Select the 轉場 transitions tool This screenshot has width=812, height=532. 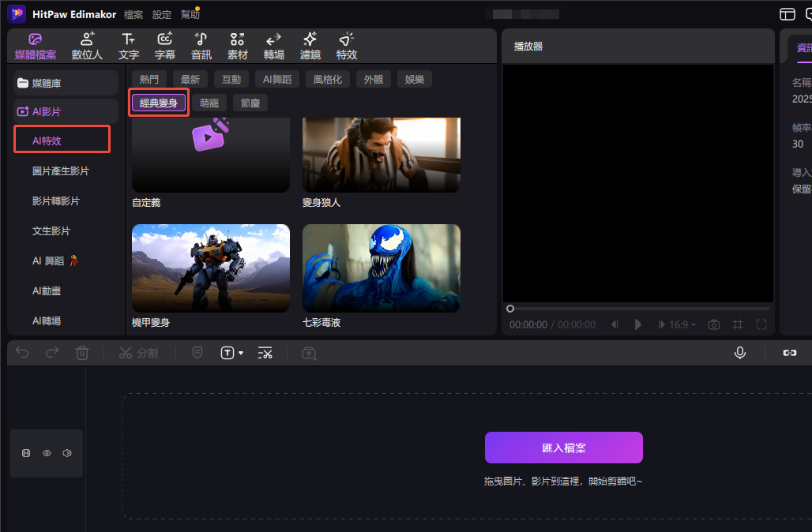pyautogui.click(x=273, y=46)
